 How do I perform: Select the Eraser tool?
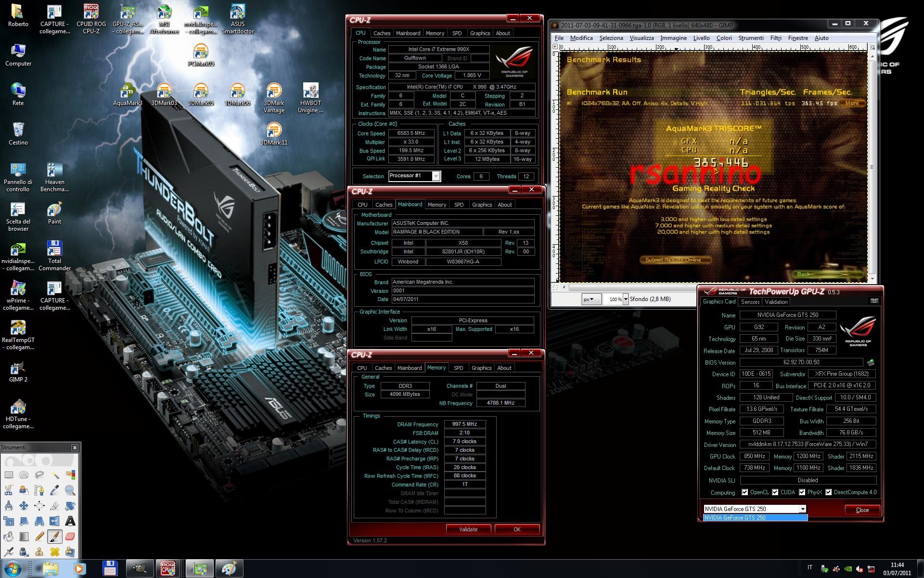(70, 537)
